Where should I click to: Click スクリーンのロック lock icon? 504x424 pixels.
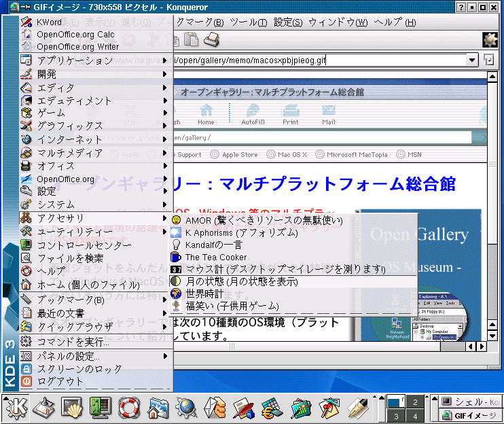pos(26,369)
